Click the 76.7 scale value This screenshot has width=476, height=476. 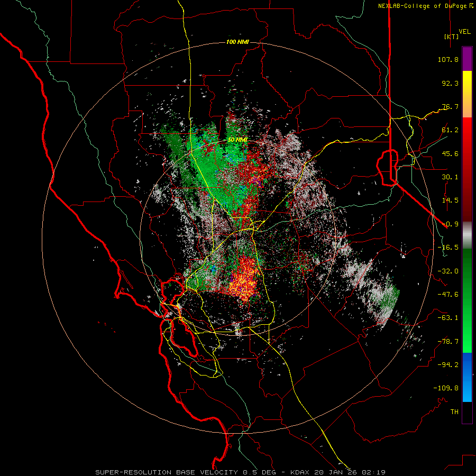(450, 106)
